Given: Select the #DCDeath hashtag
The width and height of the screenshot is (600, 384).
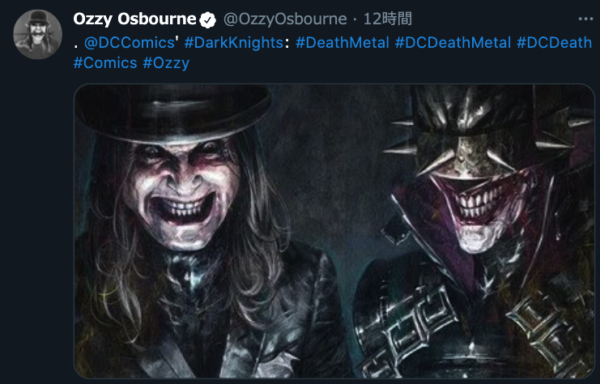Looking at the screenshot, I should pyautogui.click(x=554, y=42).
